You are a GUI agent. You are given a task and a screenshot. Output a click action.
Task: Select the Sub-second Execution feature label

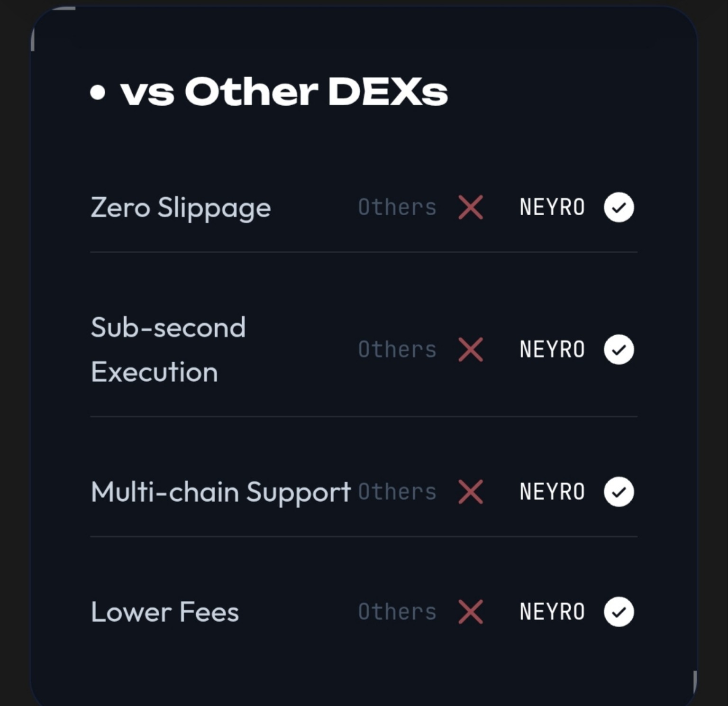point(168,349)
